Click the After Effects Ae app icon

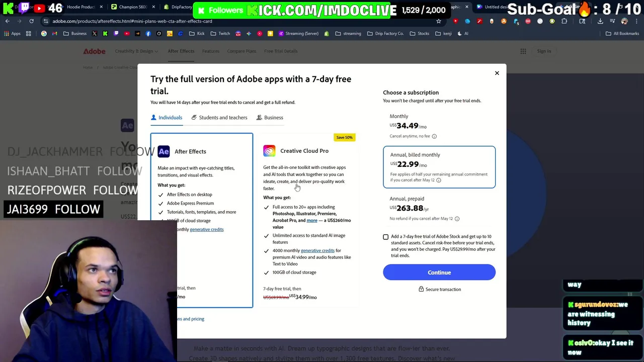point(164,151)
